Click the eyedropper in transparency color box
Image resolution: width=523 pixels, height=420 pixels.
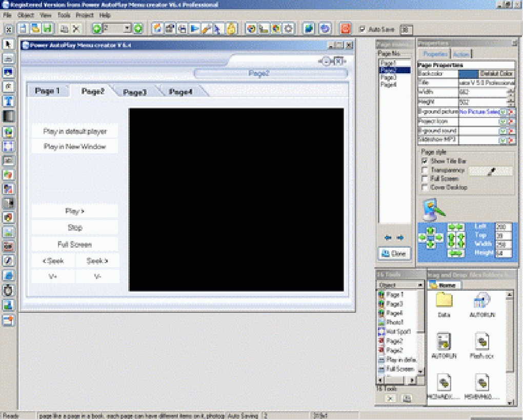point(491,171)
